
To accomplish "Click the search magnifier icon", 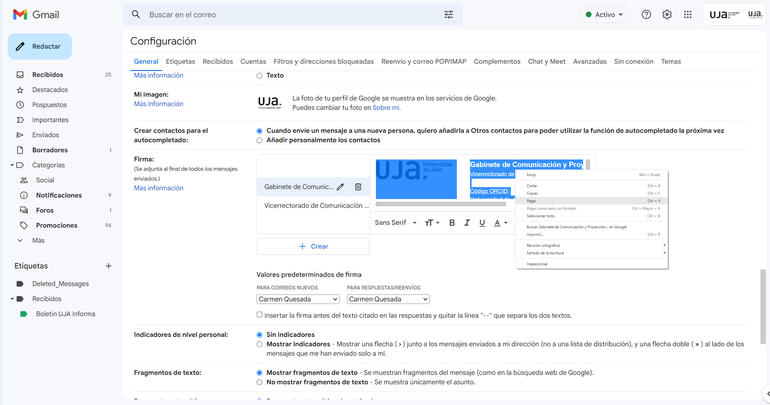I will [136, 15].
